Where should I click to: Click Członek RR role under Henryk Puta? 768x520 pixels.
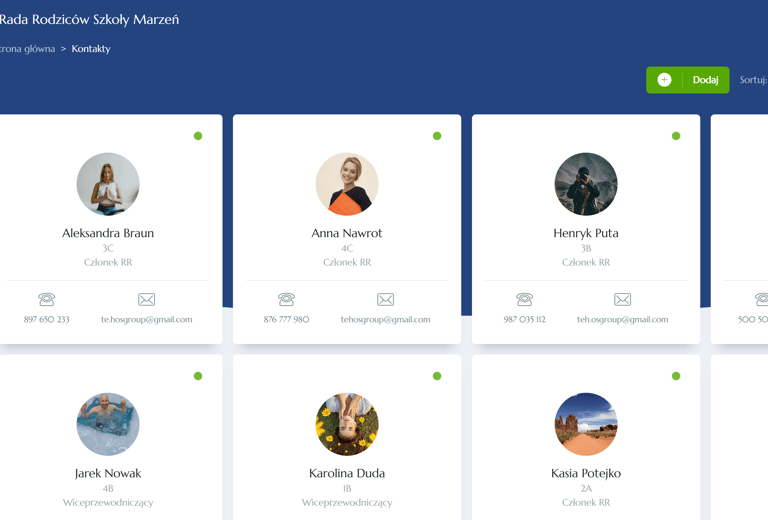coord(586,262)
